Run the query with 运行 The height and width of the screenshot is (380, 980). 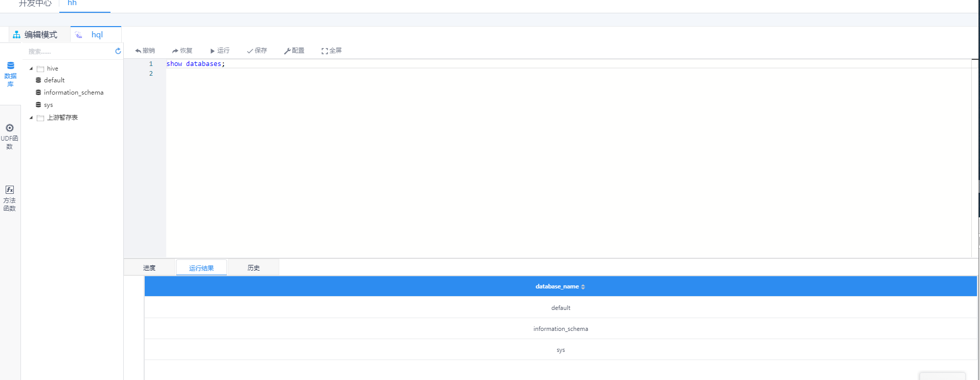tap(220, 51)
